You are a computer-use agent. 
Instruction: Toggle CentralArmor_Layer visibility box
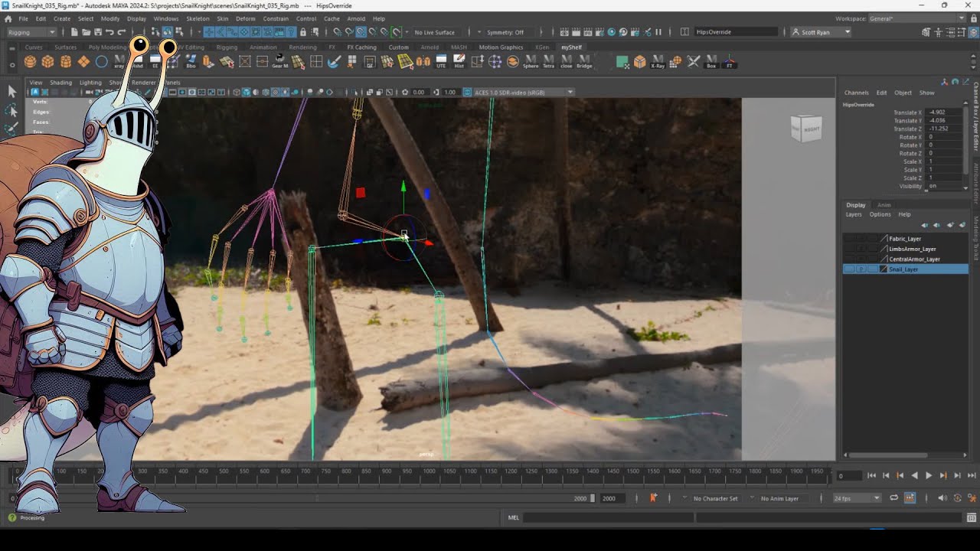pos(849,259)
